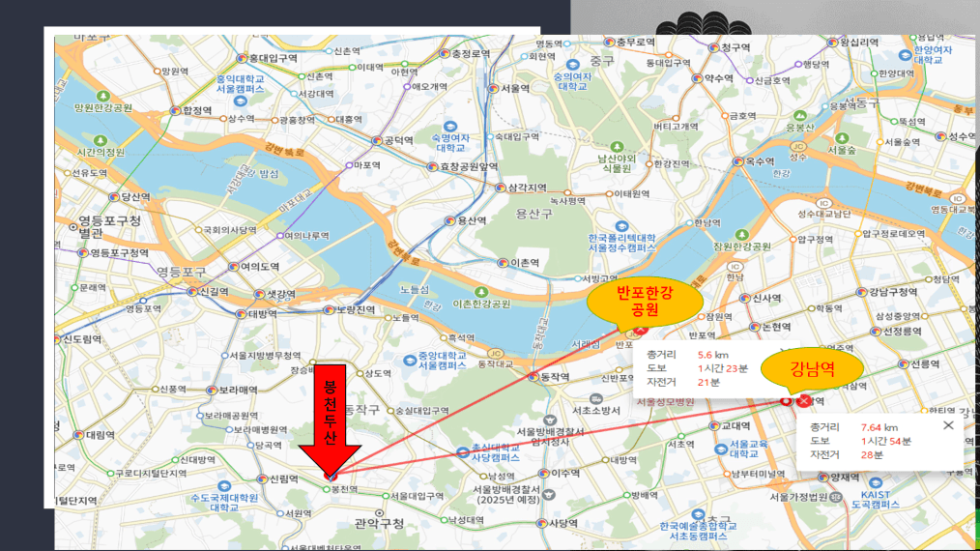The width and height of the screenshot is (980, 551).
Task: Click the 남산야외식물원 park icon
Action: click(617, 147)
